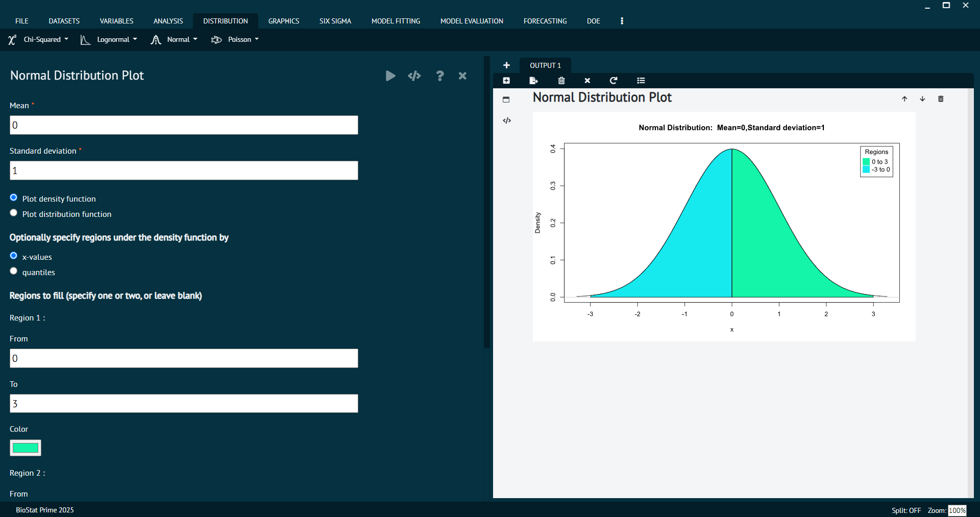
Task: Click the Region 1 color swatch
Action: coord(26,448)
